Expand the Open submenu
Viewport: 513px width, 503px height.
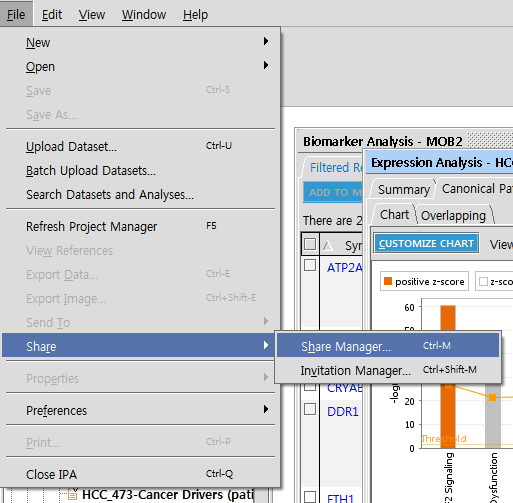pyautogui.click(x=140, y=66)
